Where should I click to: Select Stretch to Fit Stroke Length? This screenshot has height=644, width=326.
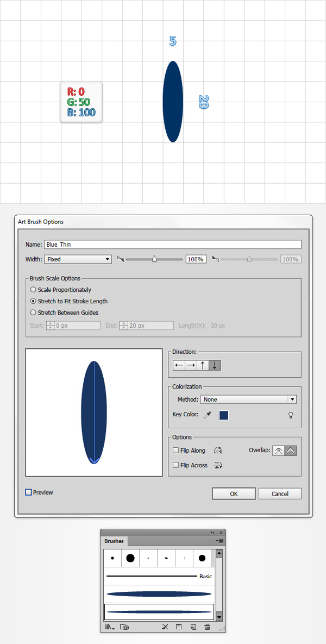(69, 301)
